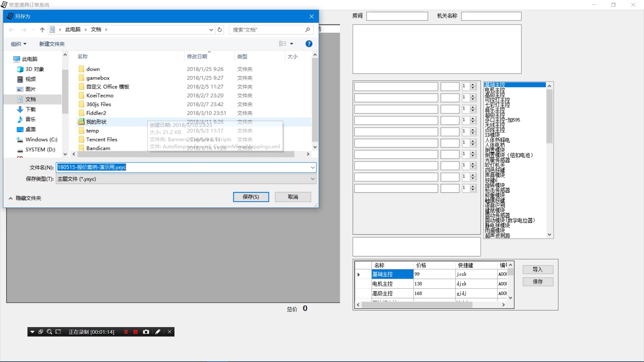Create a new folder with 新建文件夹
The width and height of the screenshot is (644, 362).
tap(52, 44)
